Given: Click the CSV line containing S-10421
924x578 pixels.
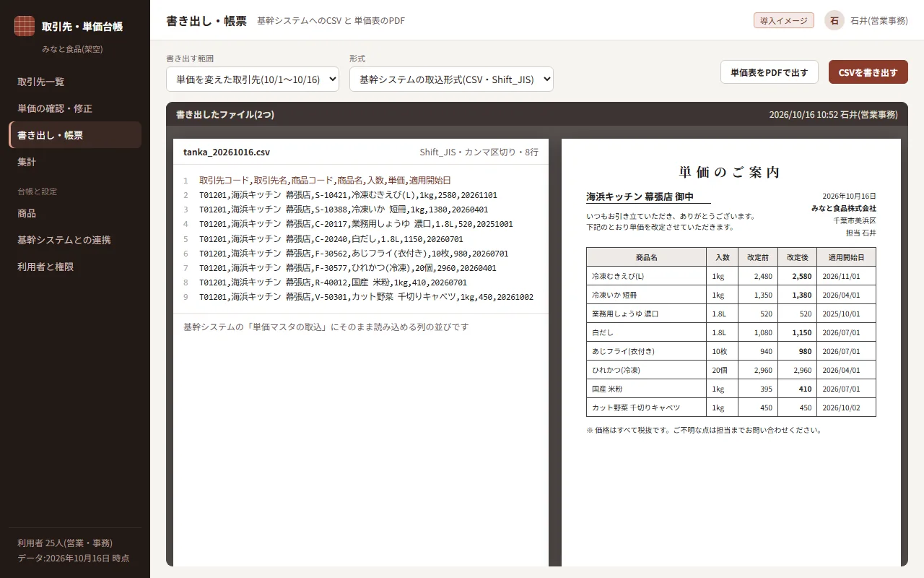Looking at the screenshot, I should point(348,195).
